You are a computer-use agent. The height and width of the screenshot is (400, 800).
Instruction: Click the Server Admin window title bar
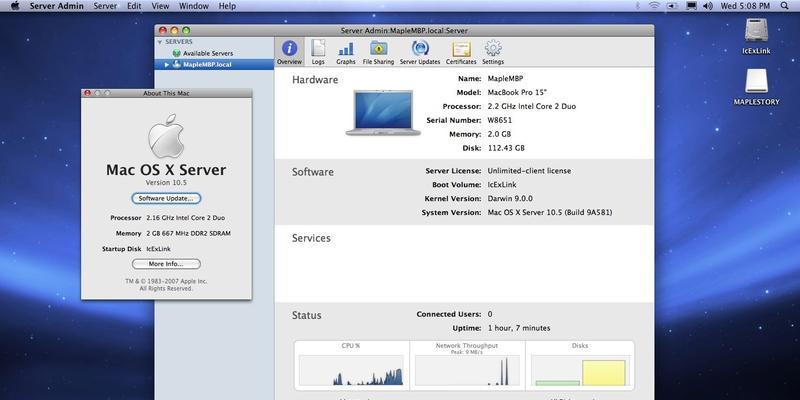pos(404,31)
